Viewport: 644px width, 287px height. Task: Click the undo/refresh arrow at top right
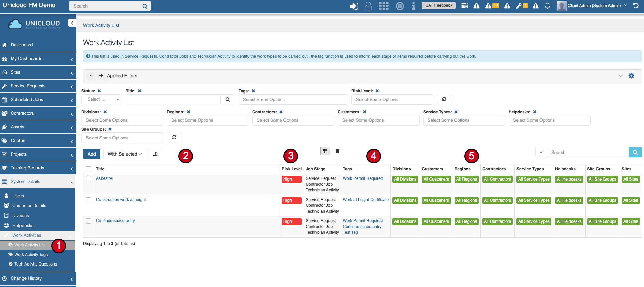[x=636, y=5]
